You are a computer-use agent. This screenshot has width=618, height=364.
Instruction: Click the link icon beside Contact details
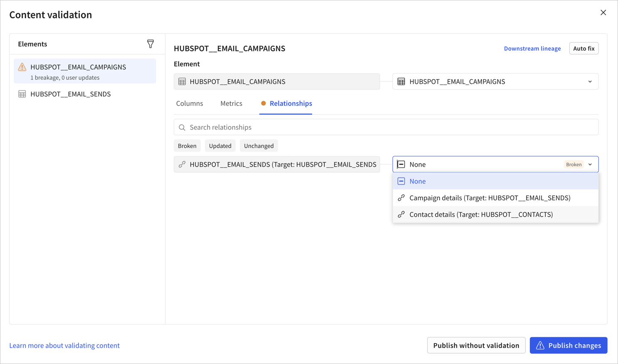[401, 214]
